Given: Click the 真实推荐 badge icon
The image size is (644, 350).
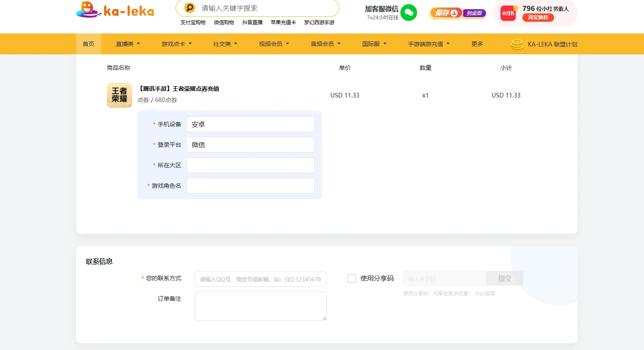Looking at the screenshot, I should click(x=538, y=16).
